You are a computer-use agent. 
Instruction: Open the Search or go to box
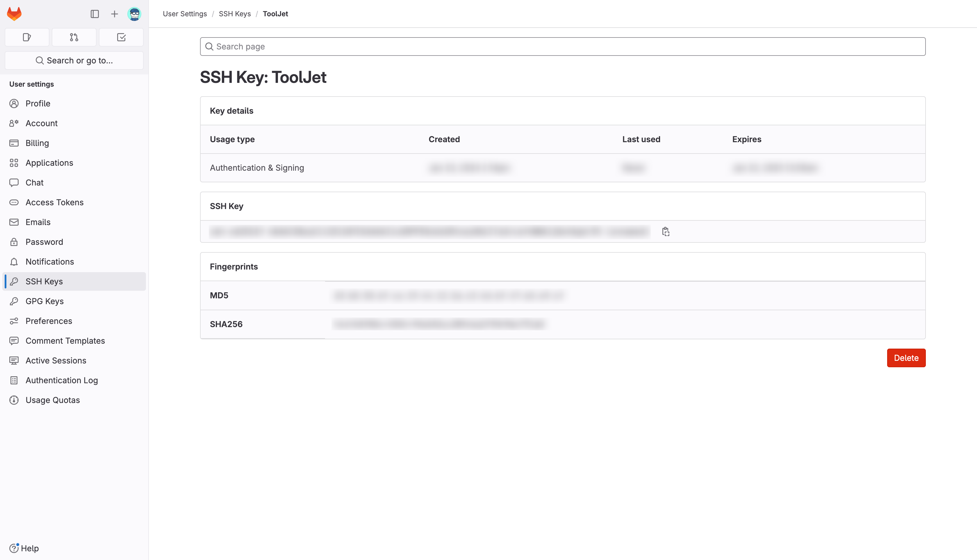click(x=74, y=60)
